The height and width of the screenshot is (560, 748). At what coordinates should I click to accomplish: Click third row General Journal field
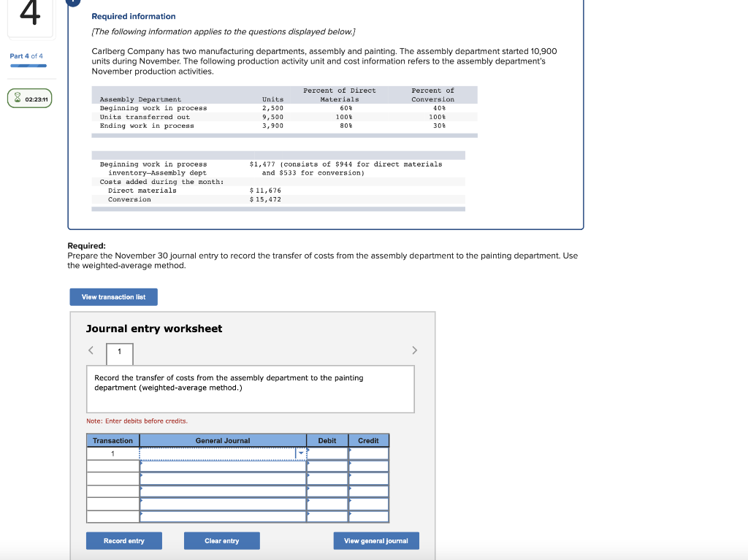(x=222, y=478)
